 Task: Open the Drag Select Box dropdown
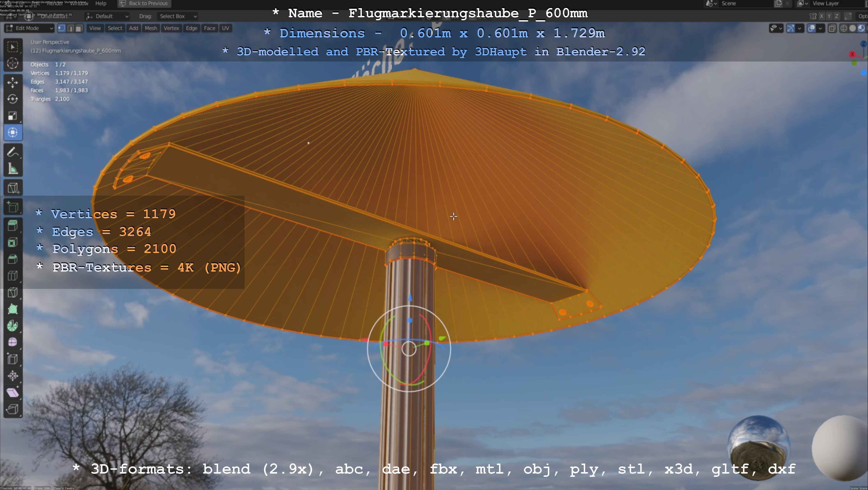pos(178,16)
